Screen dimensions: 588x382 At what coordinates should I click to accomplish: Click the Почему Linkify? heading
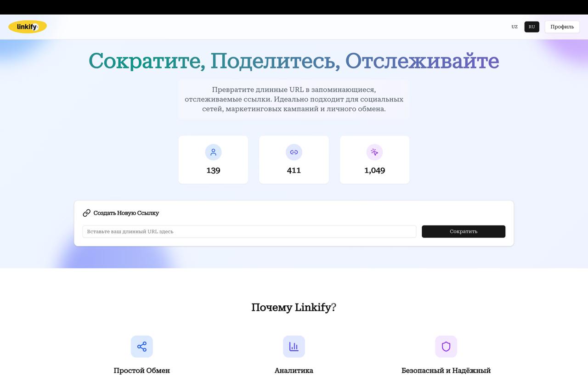294,307
